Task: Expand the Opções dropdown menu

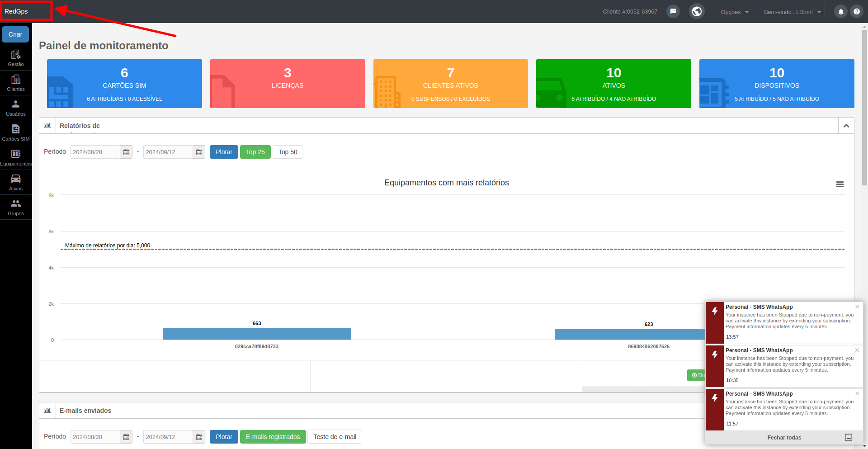Action: [x=735, y=12]
